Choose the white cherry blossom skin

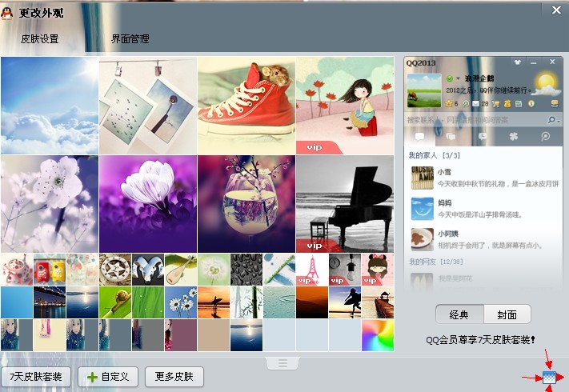tap(50, 204)
